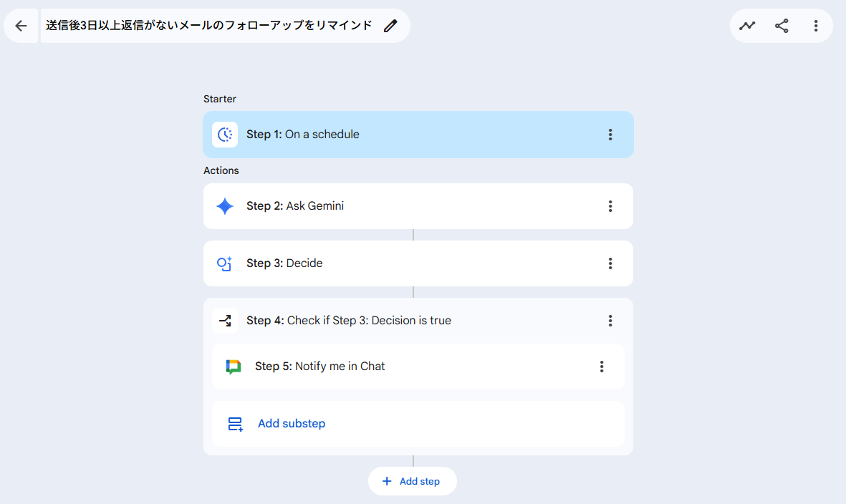
Task: Open Step 4 three-dot options menu
Action: tap(610, 321)
